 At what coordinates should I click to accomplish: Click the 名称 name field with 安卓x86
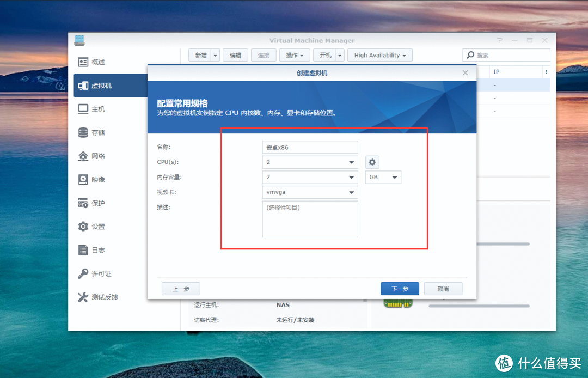coord(310,148)
